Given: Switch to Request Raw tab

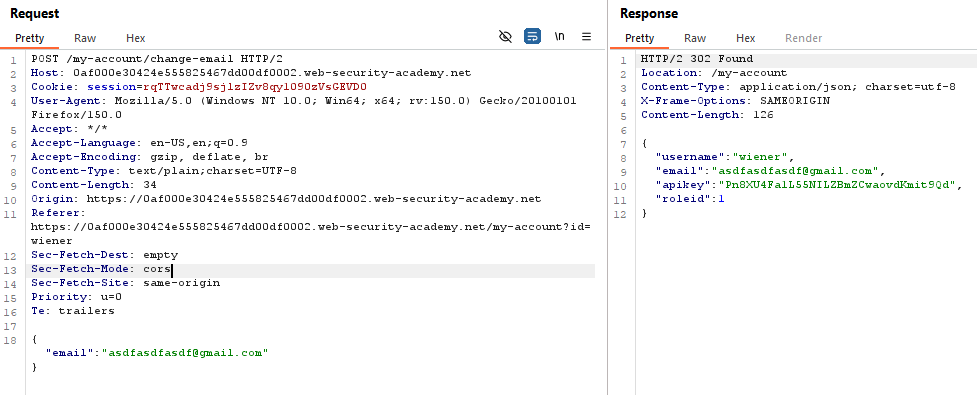Looking at the screenshot, I should coord(85,38).
